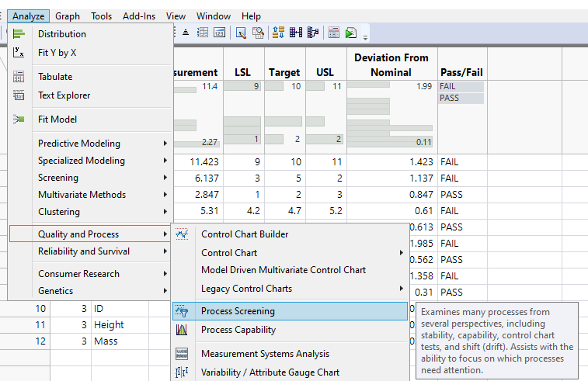588x381 pixels.
Task: Click the Tabulate table icon
Action: point(19,77)
